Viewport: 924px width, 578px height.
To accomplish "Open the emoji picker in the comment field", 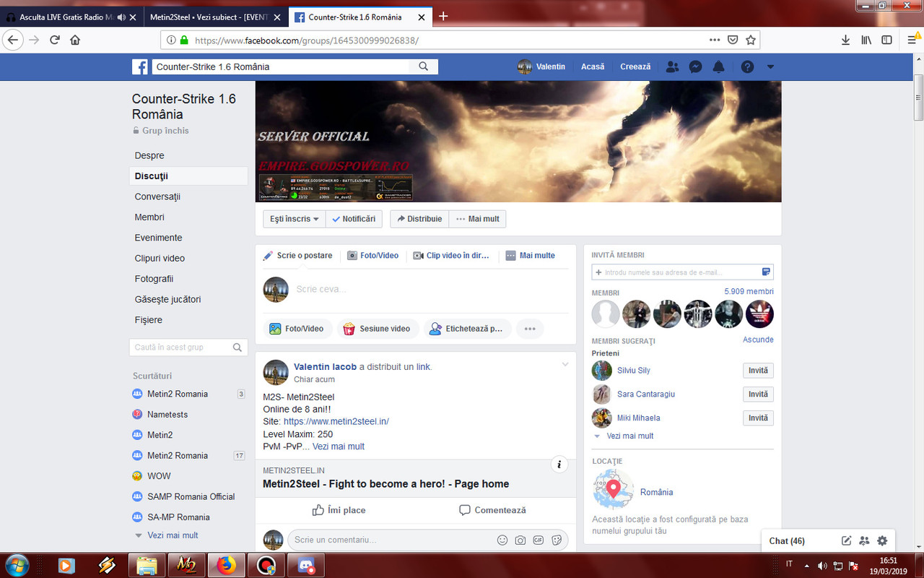I will (502, 540).
